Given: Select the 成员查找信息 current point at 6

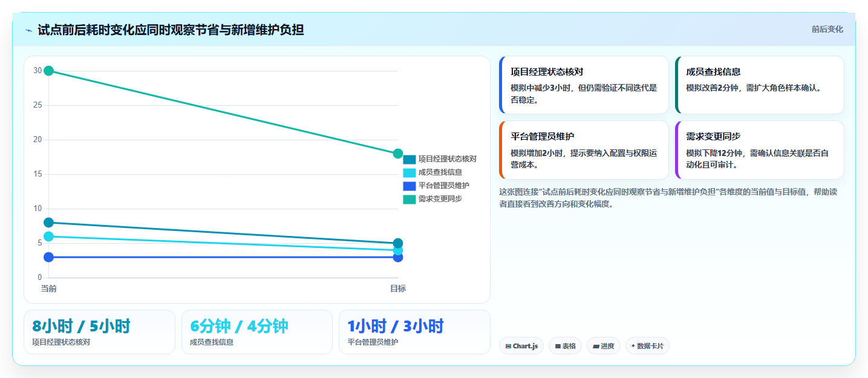Looking at the screenshot, I should pos(49,236).
